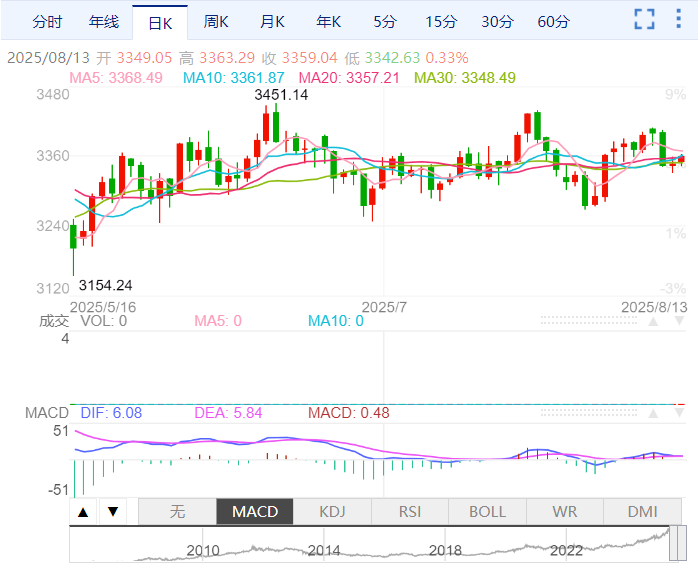
Task: Choose the 15分 interval tab
Action: [440, 21]
